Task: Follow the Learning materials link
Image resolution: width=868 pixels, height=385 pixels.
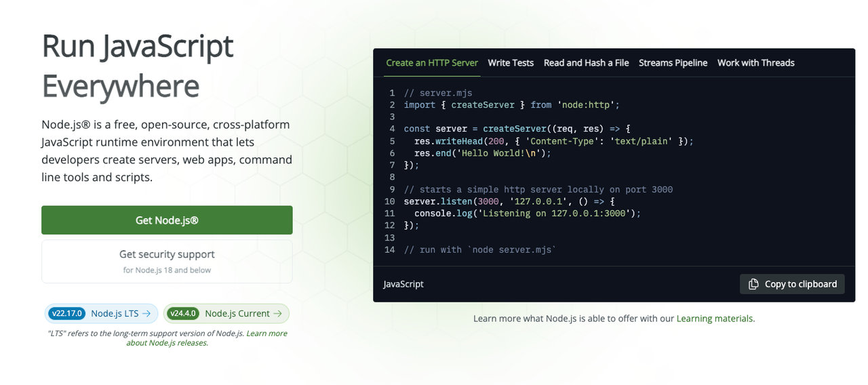Action: [714, 319]
